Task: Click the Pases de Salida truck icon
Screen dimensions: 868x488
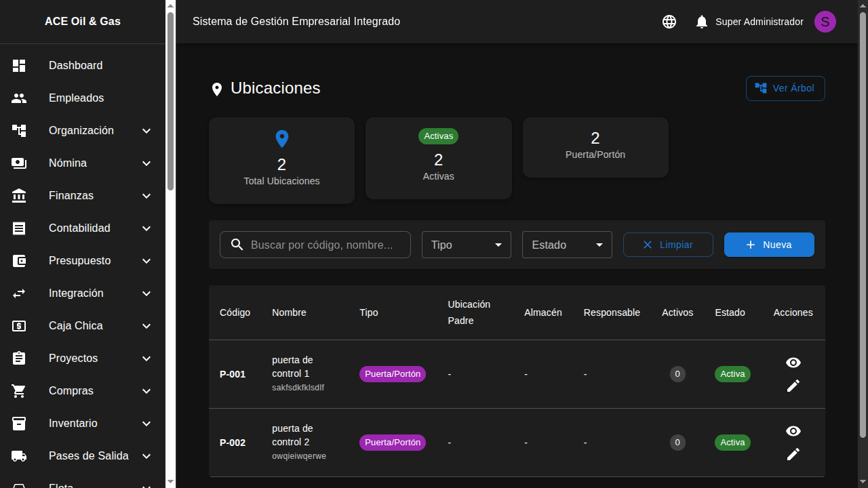Action: [x=19, y=455]
